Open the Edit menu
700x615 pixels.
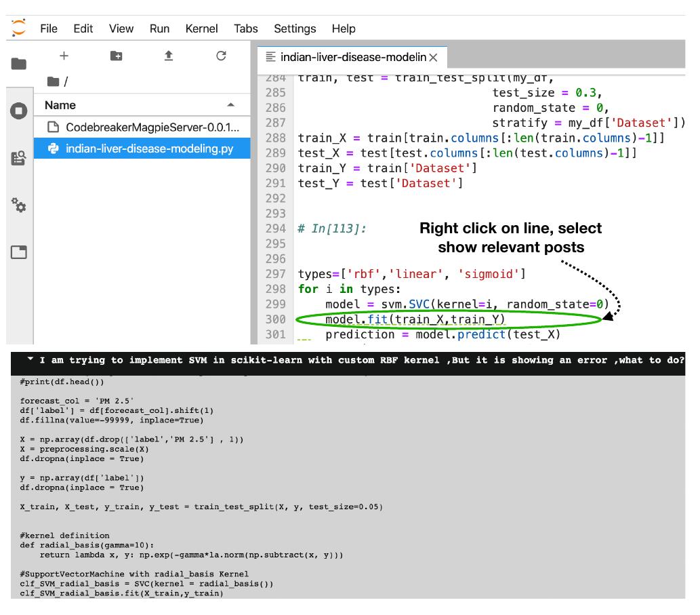click(x=83, y=28)
